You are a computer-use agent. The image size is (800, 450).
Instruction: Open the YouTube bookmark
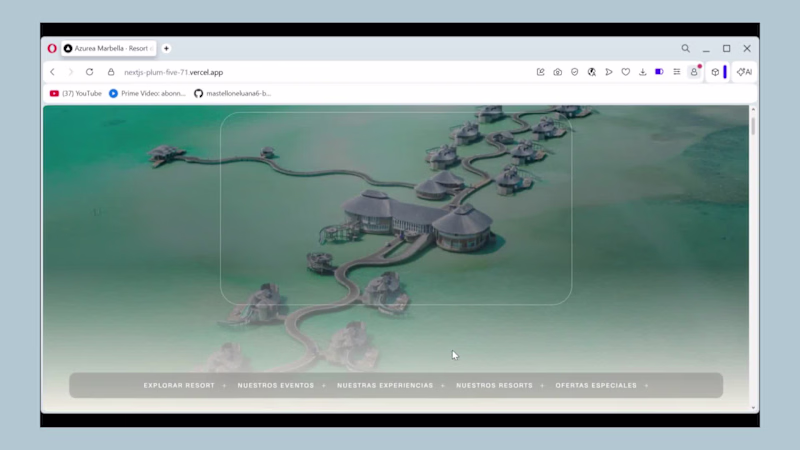tap(76, 93)
